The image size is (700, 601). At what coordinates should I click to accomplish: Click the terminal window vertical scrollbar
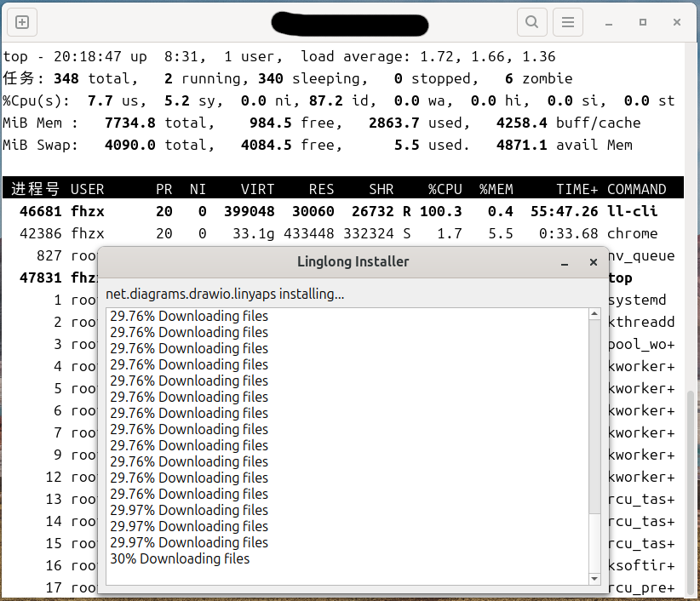(690, 493)
